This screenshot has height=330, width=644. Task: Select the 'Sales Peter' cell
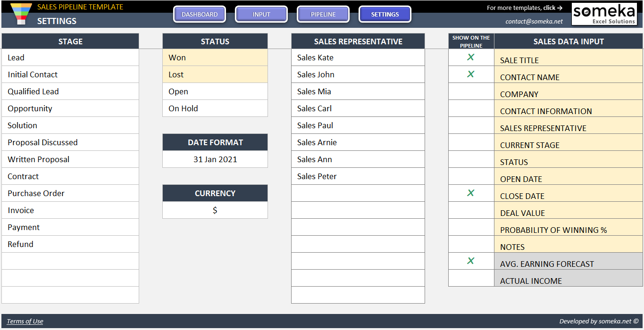tap(358, 176)
